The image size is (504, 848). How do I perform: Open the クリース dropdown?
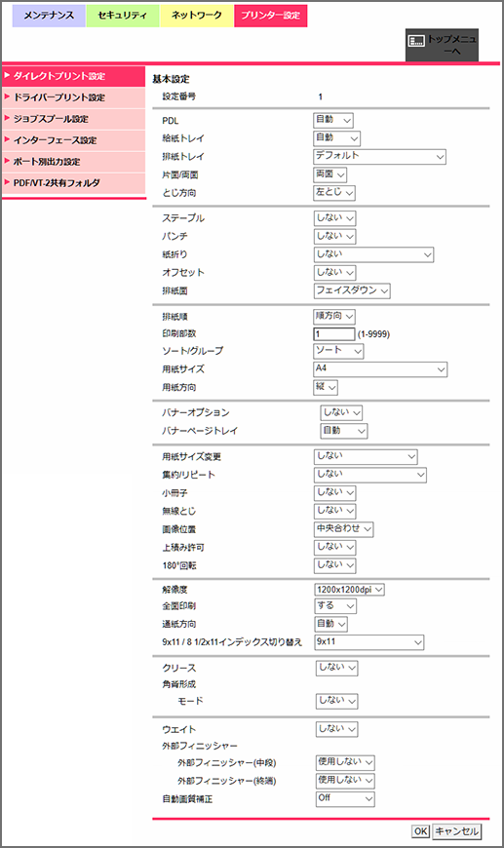tap(337, 668)
